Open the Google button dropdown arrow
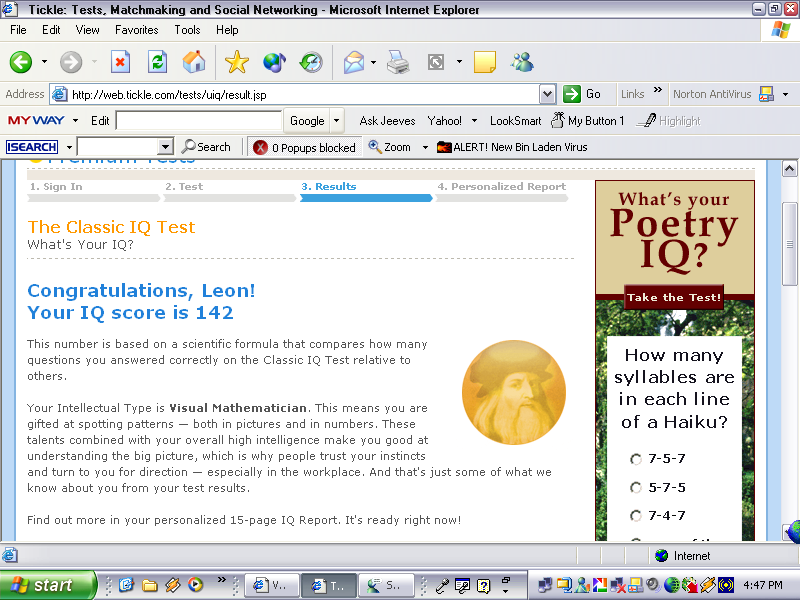This screenshot has width=800, height=600. click(x=337, y=121)
